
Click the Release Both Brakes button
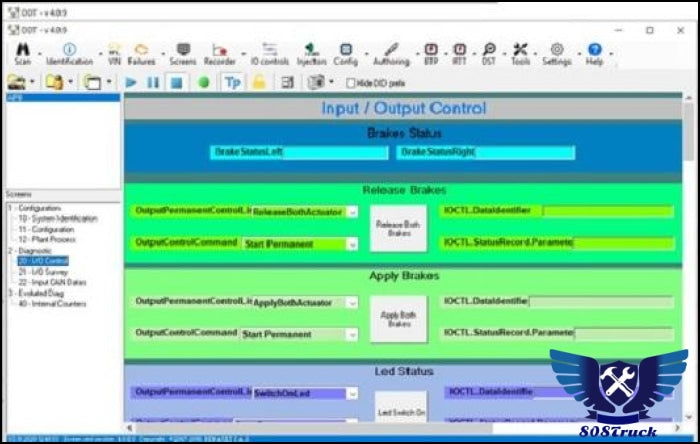(x=398, y=229)
